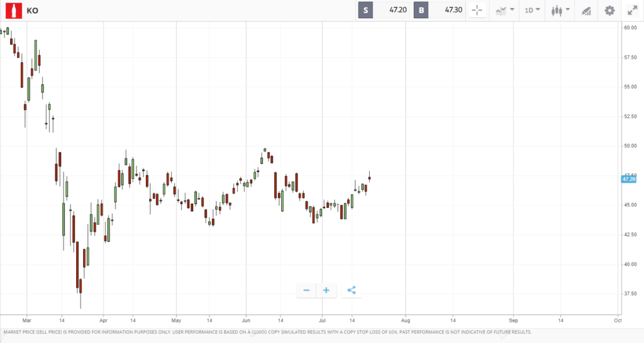Click the Apr marker on time axis
The height and width of the screenshot is (343, 644).
point(104,320)
